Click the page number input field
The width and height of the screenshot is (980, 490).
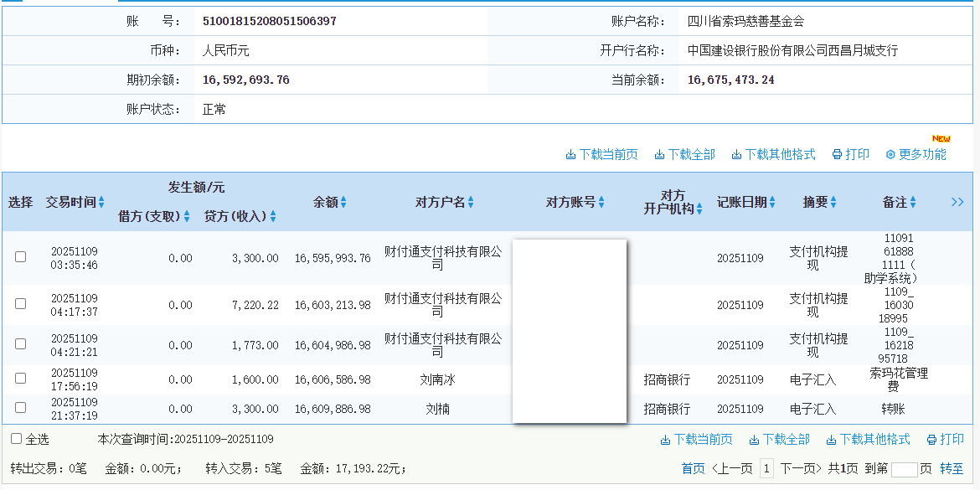click(905, 471)
